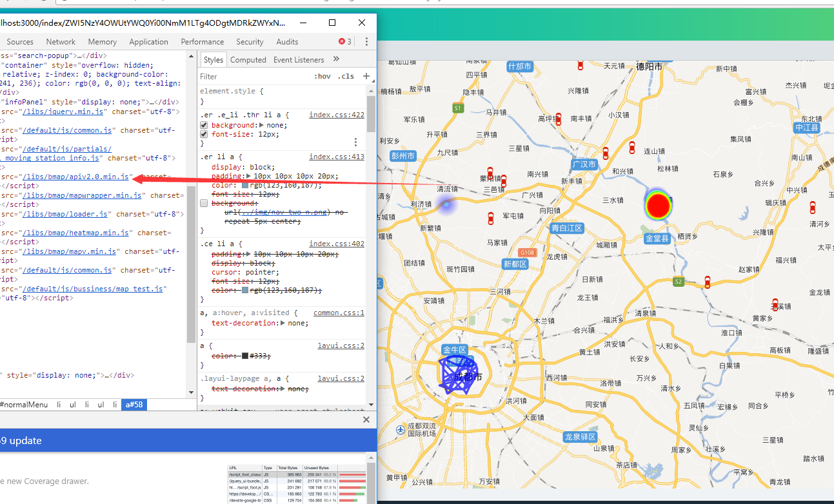The height and width of the screenshot is (504, 834).
Task: Open the /default/js/bussiness/map_test.js link
Action: point(94,289)
